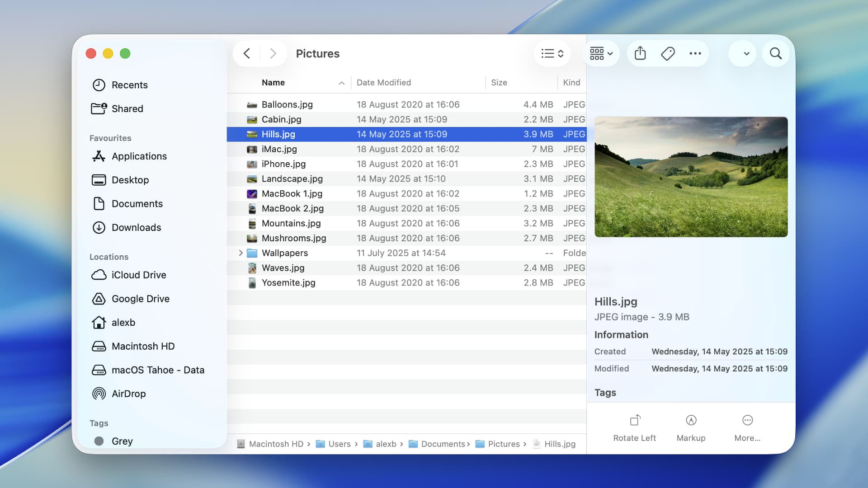Open the Share icon in the toolbar
The width and height of the screenshot is (868, 488).
tap(640, 53)
